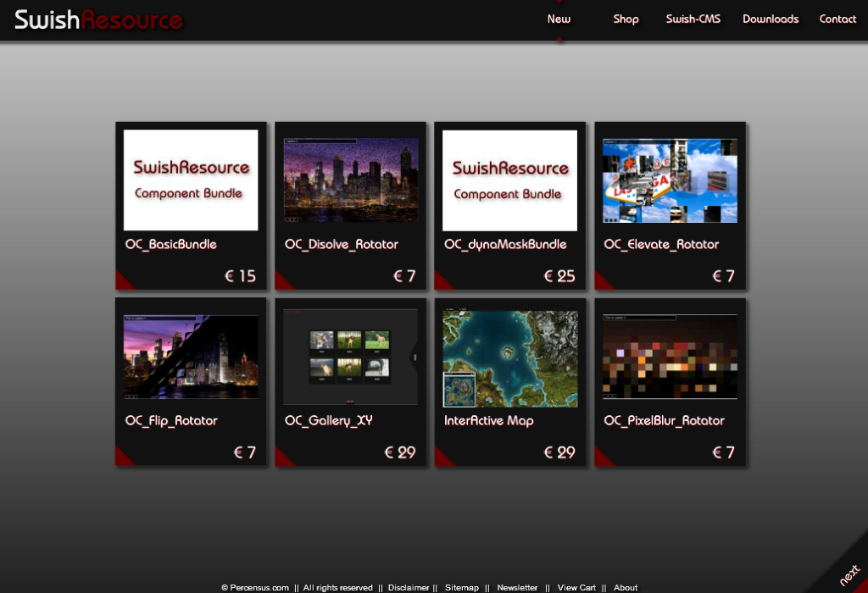Open the Percensus.com footer link
Screen dimensions: 868x593
click(x=254, y=587)
